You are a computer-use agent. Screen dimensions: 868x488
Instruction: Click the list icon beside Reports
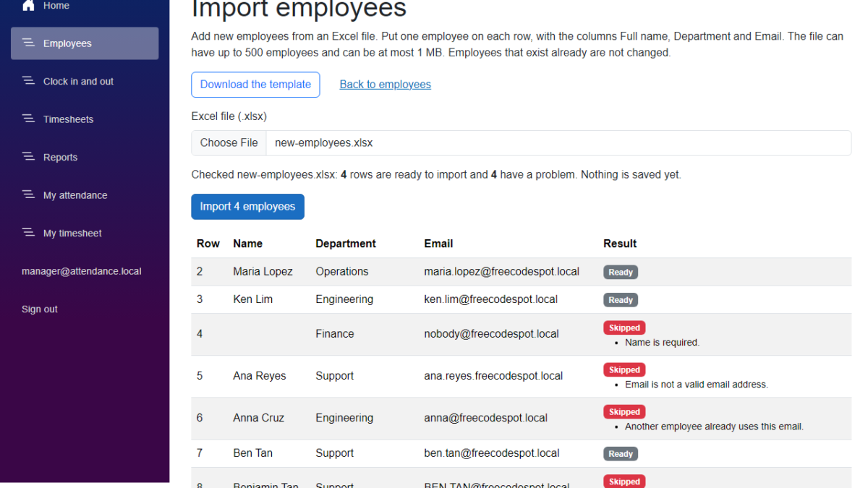28,157
